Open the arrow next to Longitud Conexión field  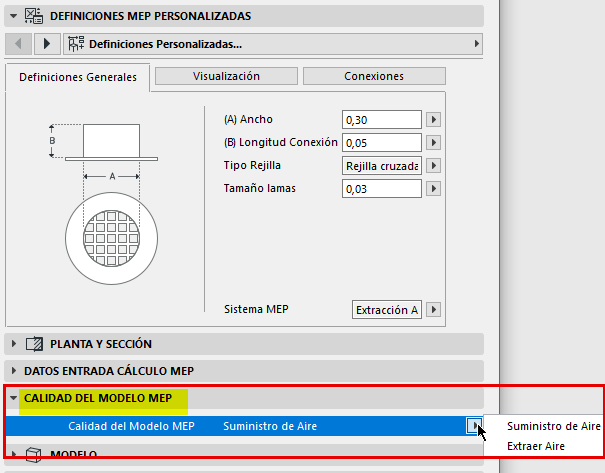433,143
